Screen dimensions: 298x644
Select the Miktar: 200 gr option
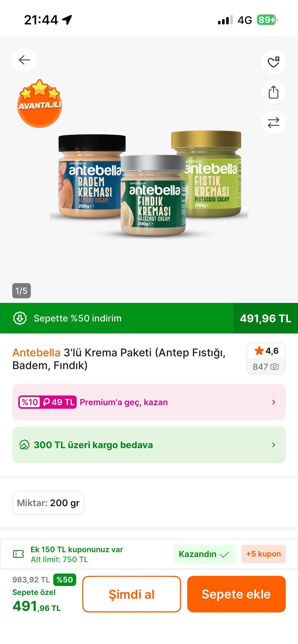pos(48,503)
